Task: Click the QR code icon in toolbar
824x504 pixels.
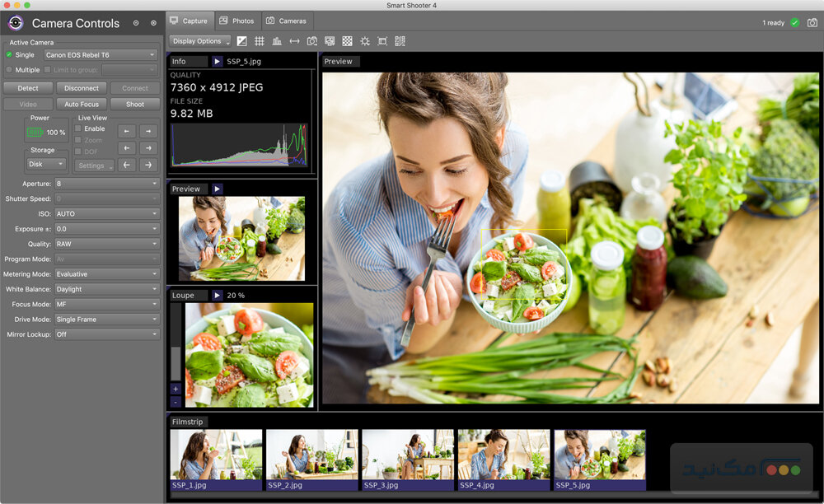Action: pos(400,41)
